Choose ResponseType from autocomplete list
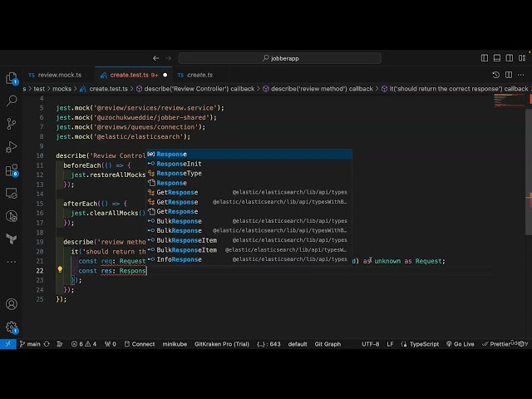532x399 pixels. [x=249, y=174]
